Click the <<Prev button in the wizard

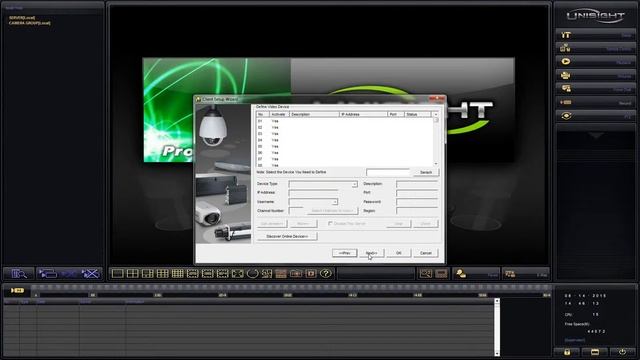click(344, 253)
